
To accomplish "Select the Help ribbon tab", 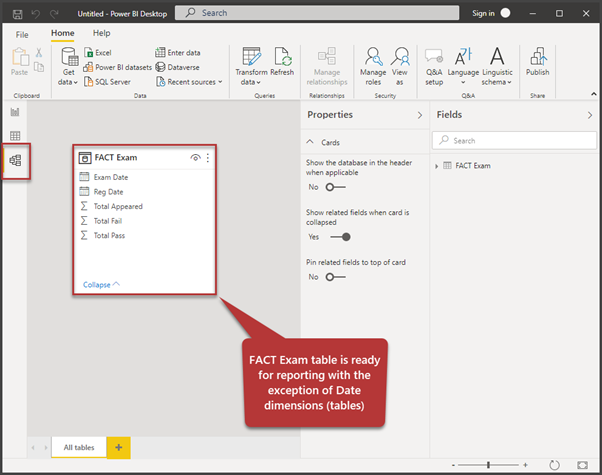I will click(101, 33).
